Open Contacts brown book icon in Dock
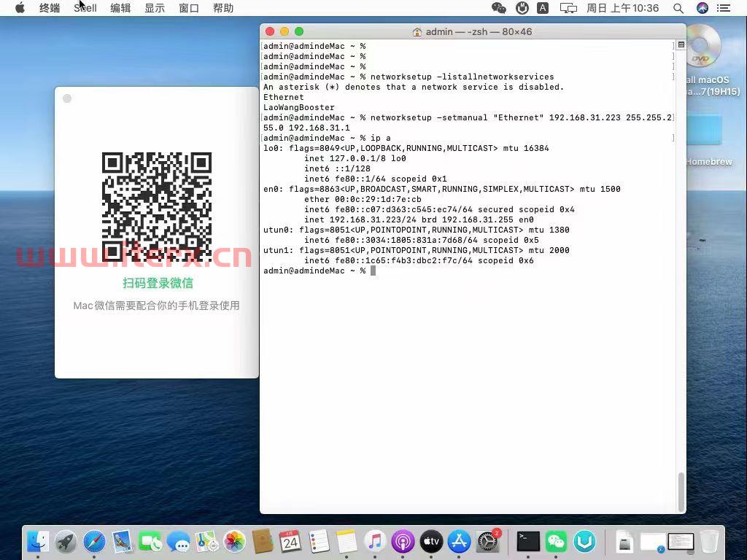 tap(263, 542)
